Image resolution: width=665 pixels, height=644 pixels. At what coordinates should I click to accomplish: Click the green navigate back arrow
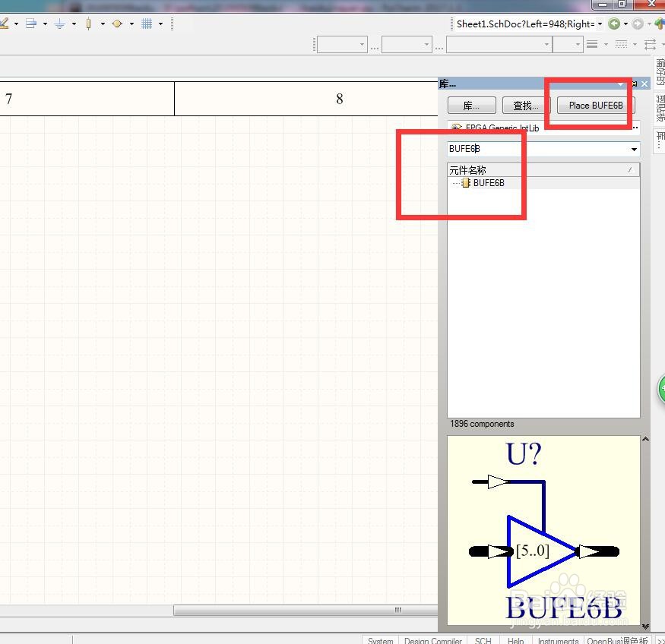(613, 24)
